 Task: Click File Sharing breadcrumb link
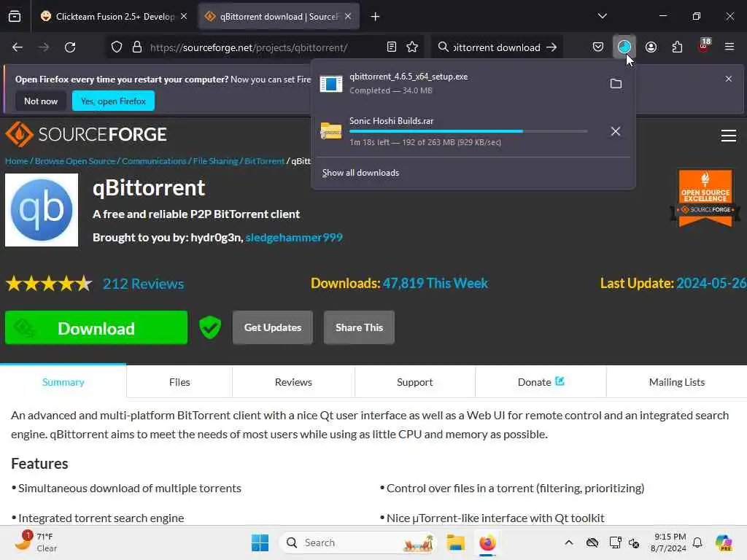[215, 161]
